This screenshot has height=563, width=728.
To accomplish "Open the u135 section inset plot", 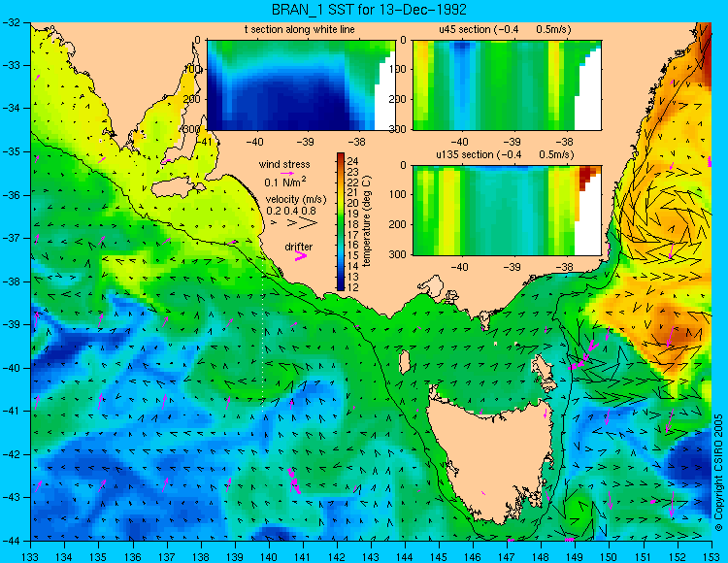I will 507,211.
